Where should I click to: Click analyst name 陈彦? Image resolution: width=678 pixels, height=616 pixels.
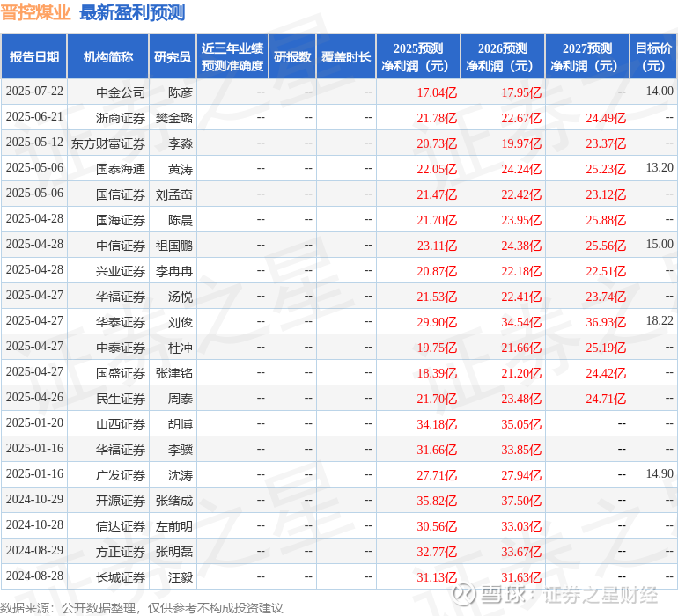pos(181,92)
